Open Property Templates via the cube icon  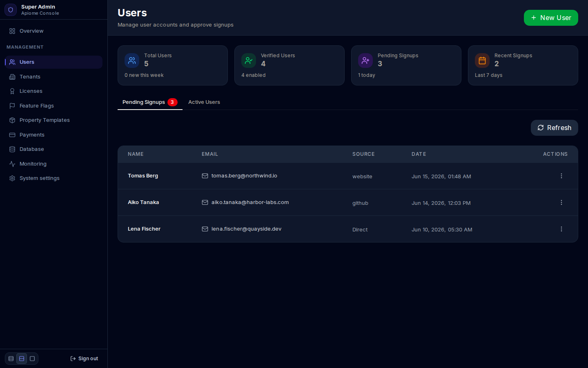(12, 120)
